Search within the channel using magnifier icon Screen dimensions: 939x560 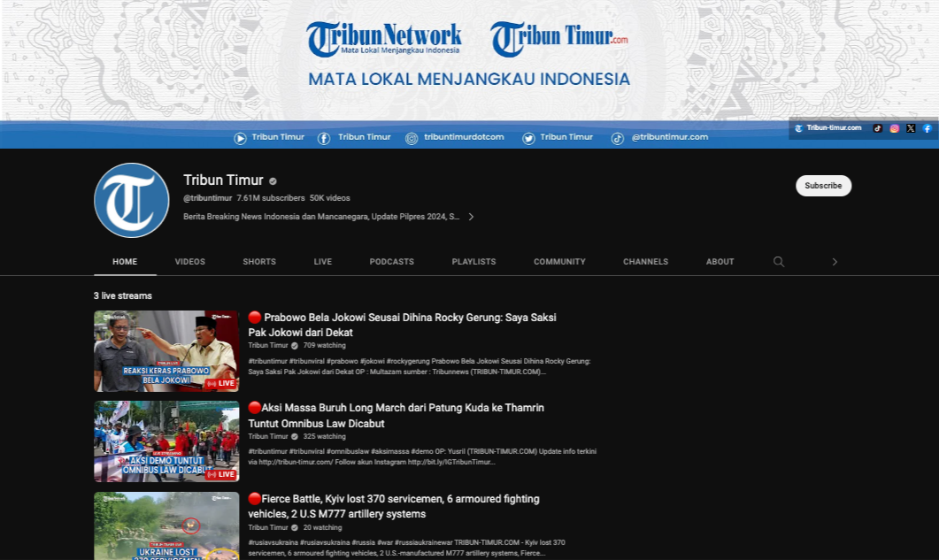(779, 262)
